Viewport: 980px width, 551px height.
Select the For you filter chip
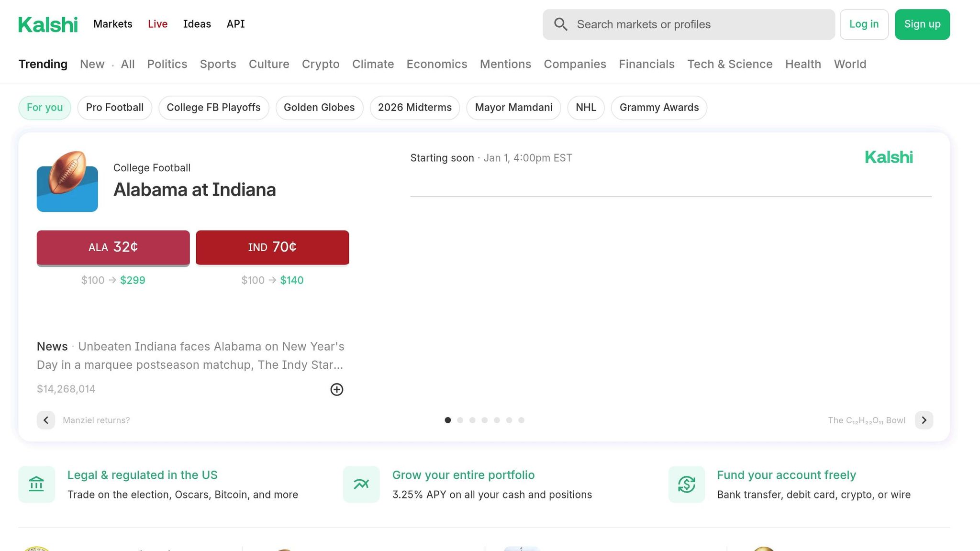coord(45,108)
